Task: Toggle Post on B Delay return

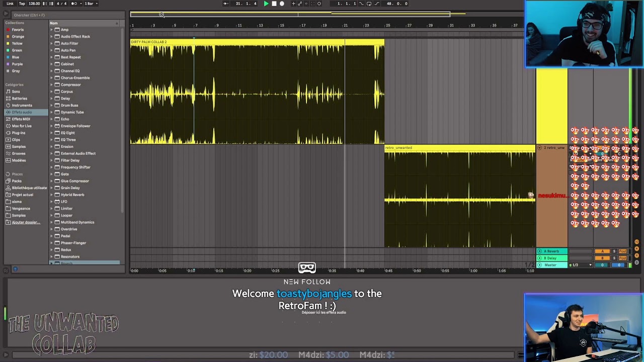Action: point(623,258)
